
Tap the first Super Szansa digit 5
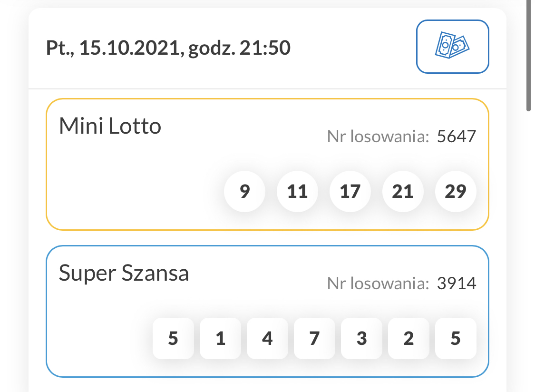click(173, 339)
